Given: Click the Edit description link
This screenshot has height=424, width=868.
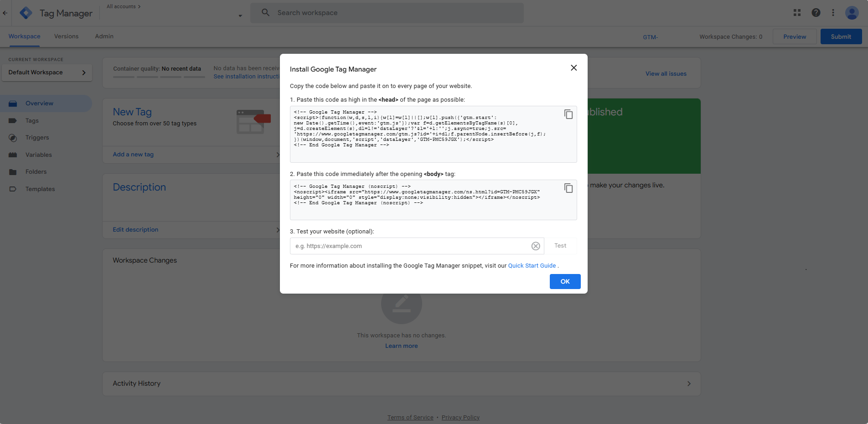Looking at the screenshot, I should click(x=135, y=230).
